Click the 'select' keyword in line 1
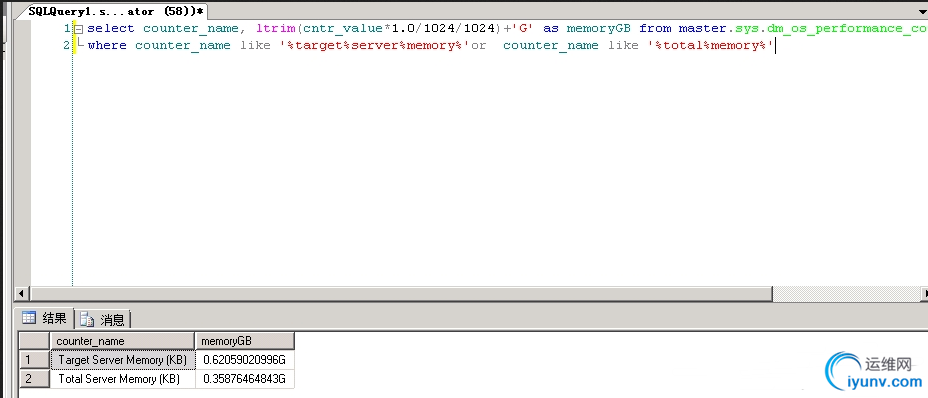 point(111,28)
